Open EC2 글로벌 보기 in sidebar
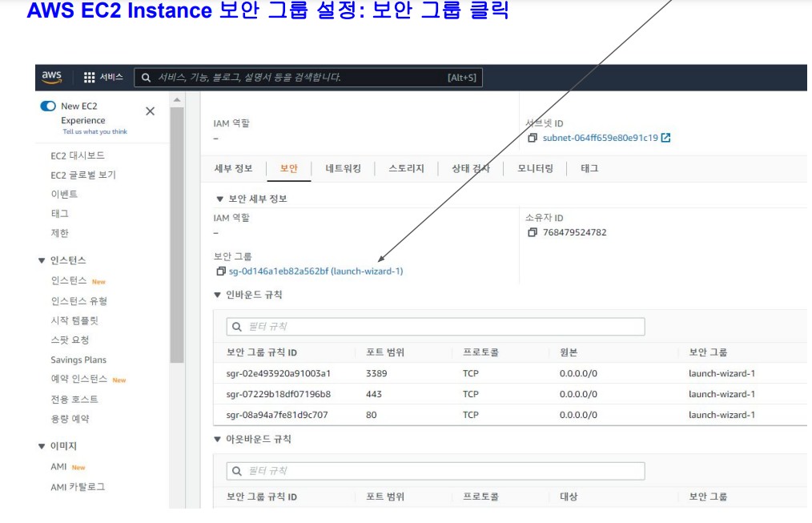 tap(83, 175)
